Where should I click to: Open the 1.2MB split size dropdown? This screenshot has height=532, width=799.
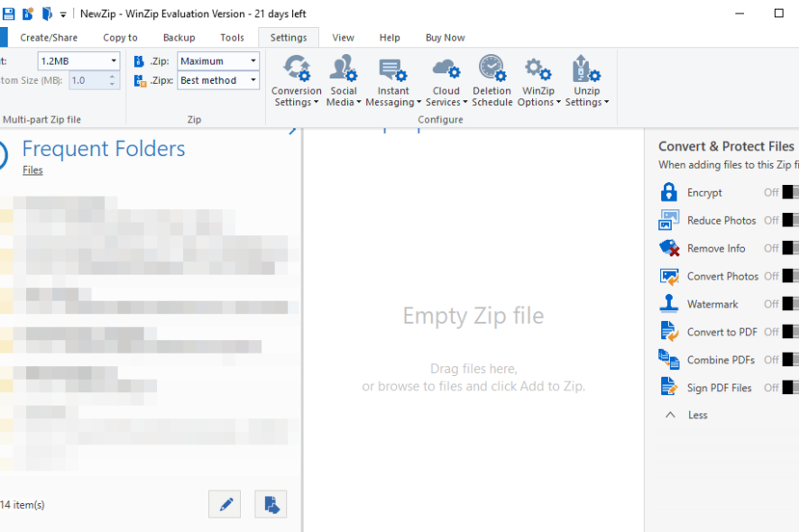click(79, 61)
